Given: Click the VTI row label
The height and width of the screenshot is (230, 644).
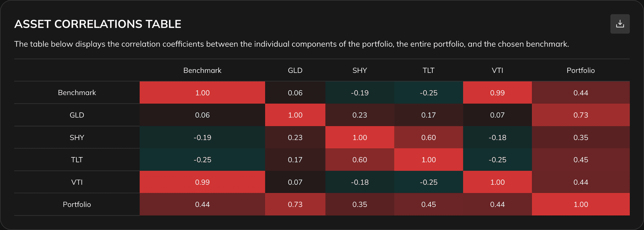Looking at the screenshot, I should coord(77,182).
